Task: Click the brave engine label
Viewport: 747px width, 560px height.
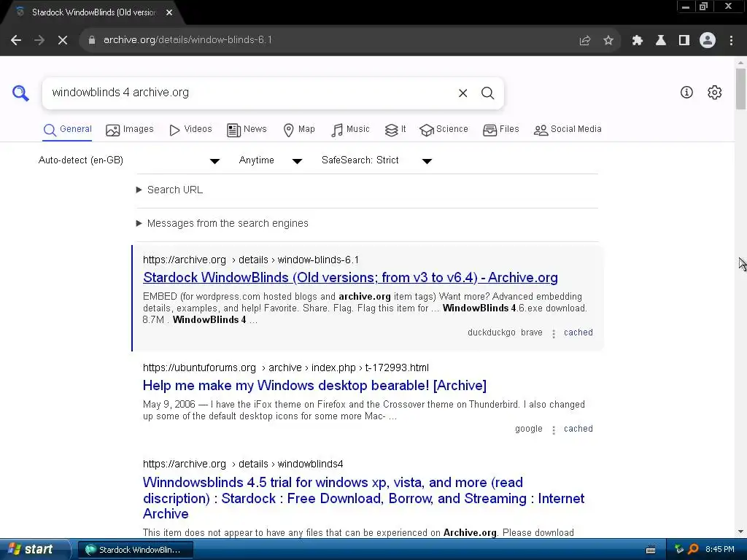Action: (532, 332)
